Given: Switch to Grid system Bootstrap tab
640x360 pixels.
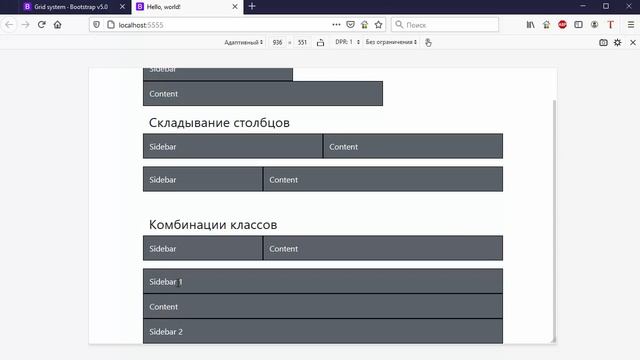Looking at the screenshot, I should [71, 7].
